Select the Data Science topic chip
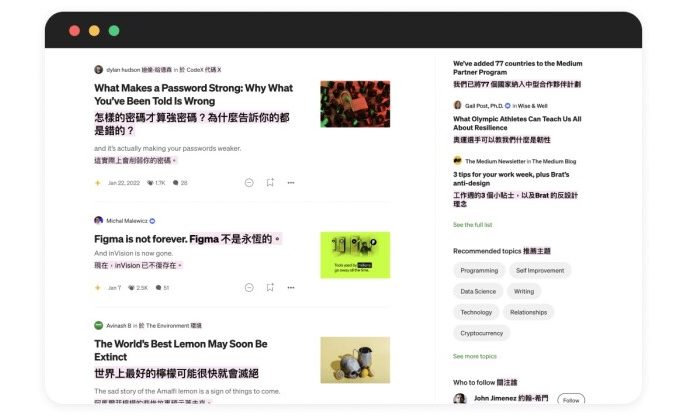Image resolution: width=685 pixels, height=418 pixels. 478,291
